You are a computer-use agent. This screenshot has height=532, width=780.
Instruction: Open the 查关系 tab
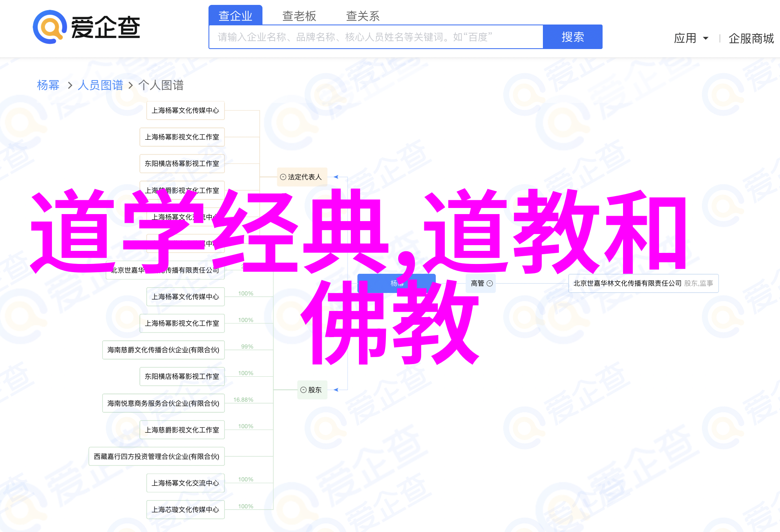(363, 16)
